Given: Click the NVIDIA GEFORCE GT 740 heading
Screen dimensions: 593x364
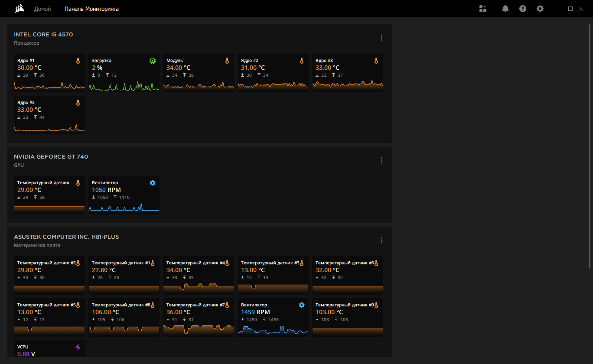Looking at the screenshot, I should 51,157.
